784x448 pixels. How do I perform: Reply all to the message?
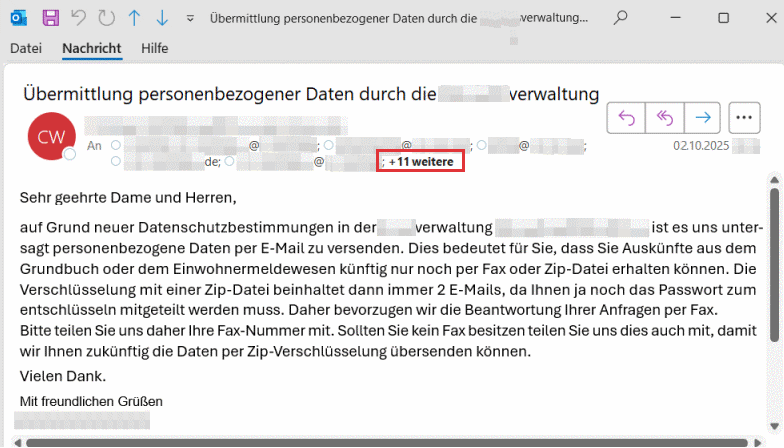[x=665, y=118]
